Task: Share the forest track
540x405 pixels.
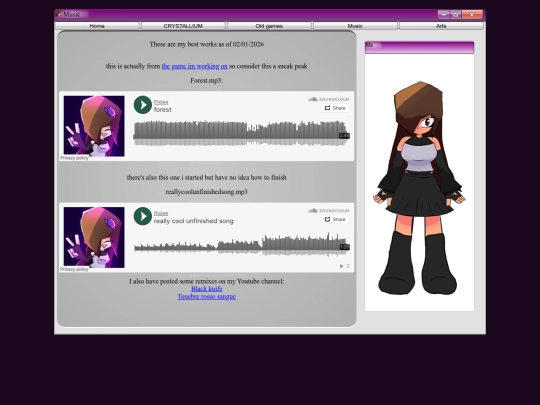Action: click(x=335, y=108)
